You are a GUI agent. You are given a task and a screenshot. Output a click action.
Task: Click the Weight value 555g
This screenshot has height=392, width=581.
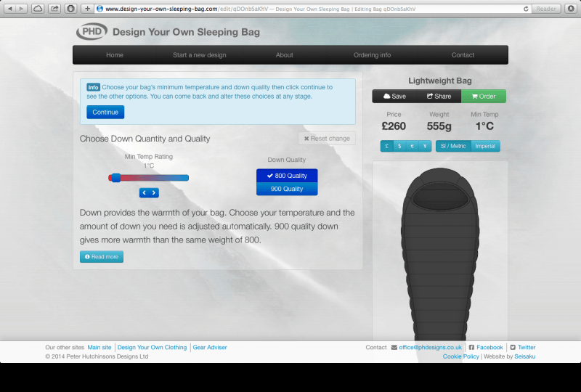point(439,126)
